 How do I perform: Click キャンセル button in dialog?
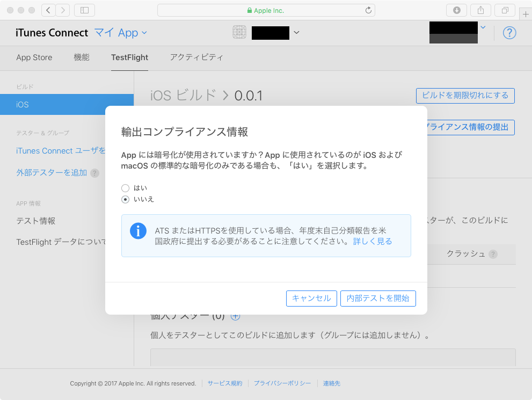pyautogui.click(x=311, y=298)
